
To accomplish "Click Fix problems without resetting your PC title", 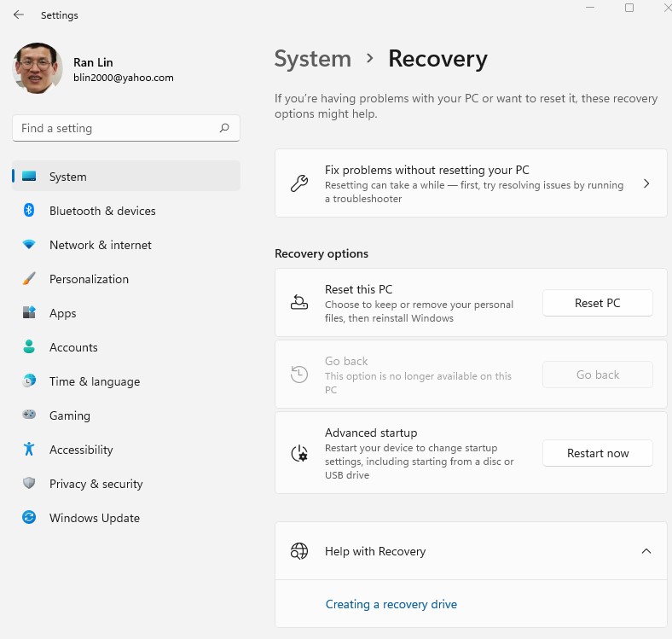I will coord(427,170).
